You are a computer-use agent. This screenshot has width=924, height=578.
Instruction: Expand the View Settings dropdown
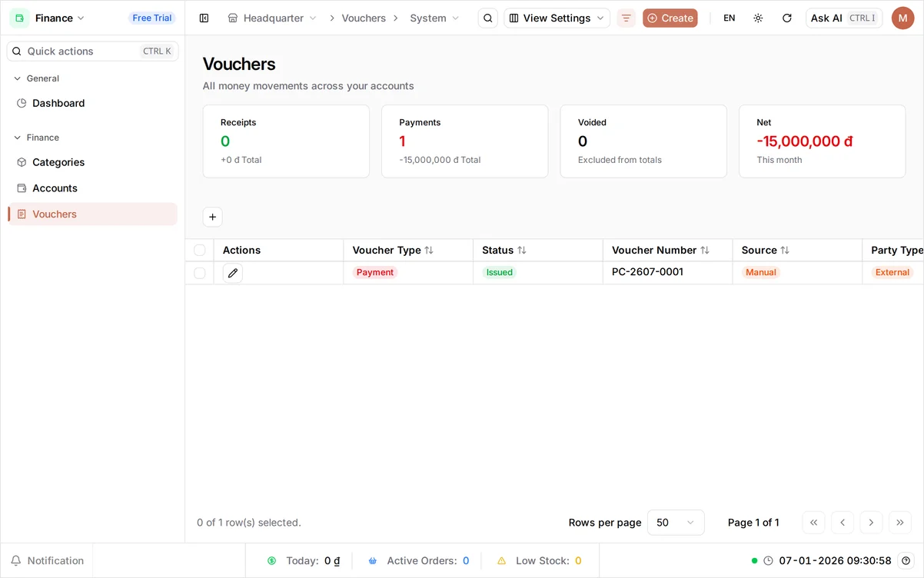pos(557,18)
